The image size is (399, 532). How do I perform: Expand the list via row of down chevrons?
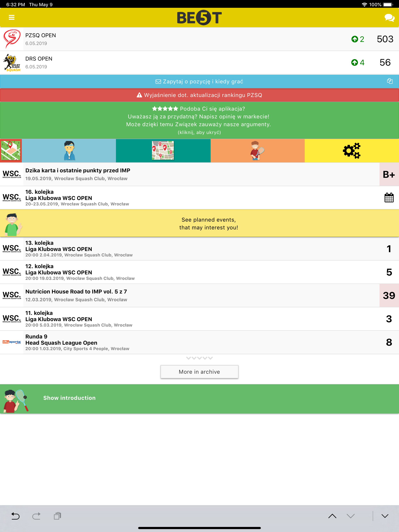(x=199, y=358)
